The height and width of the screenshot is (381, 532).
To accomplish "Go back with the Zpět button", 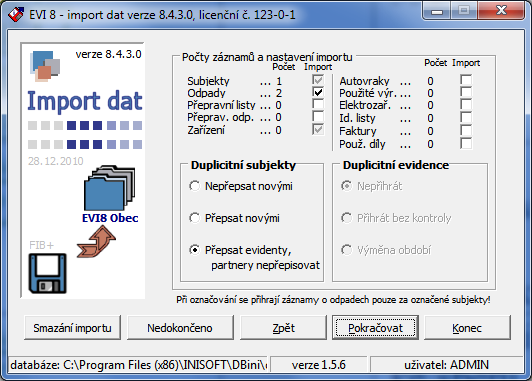I will coord(283,328).
